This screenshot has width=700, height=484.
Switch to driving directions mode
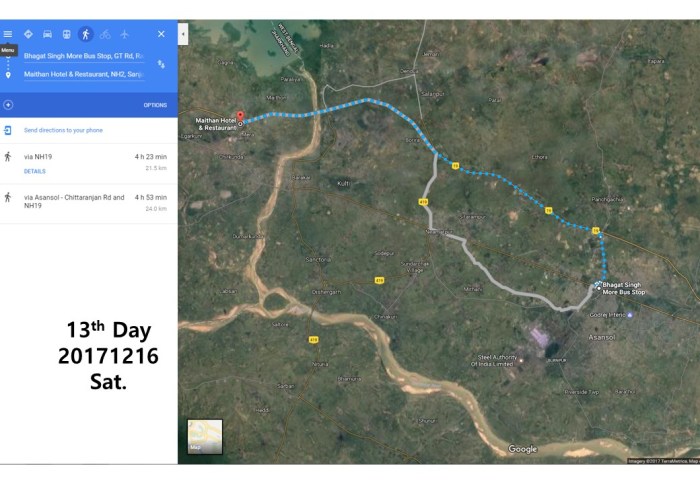[47, 34]
